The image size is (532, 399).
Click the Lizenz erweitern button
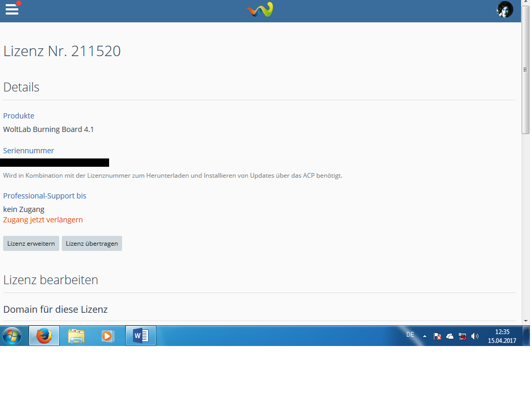click(x=31, y=244)
